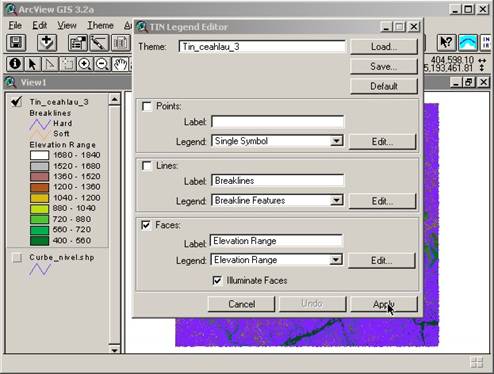The height and width of the screenshot is (374, 494).
Task: Click the Load... button
Action: coord(384,47)
